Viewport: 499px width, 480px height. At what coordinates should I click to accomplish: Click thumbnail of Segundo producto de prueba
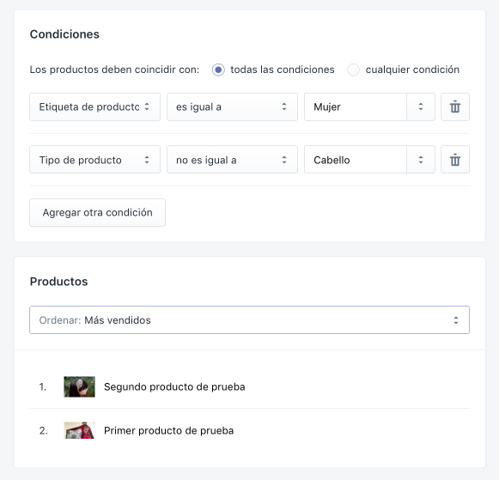pos(79,387)
